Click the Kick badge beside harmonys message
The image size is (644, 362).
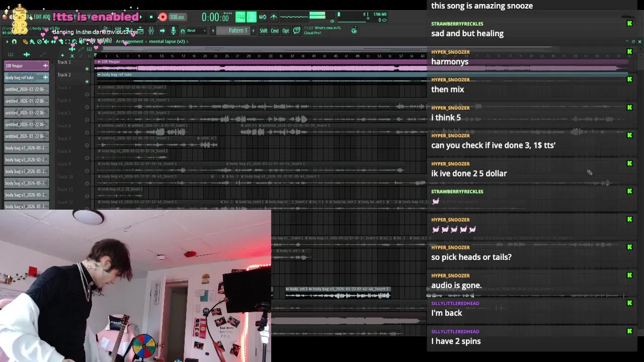coord(629,51)
